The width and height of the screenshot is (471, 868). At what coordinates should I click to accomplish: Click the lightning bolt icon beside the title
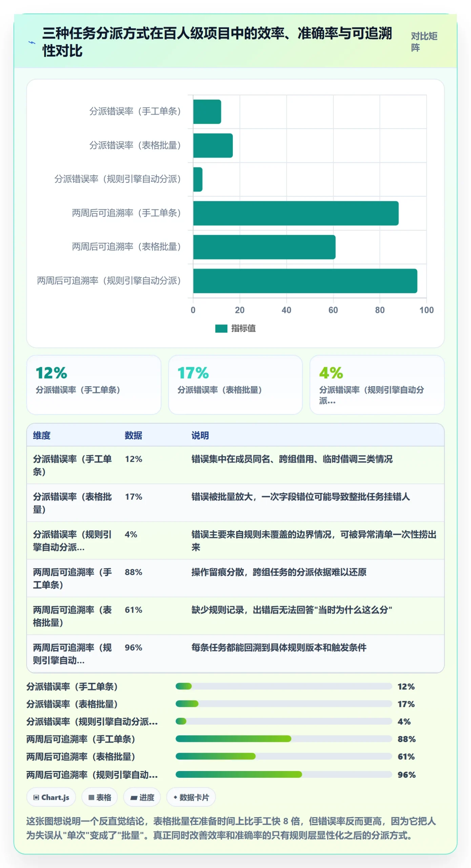click(x=32, y=42)
